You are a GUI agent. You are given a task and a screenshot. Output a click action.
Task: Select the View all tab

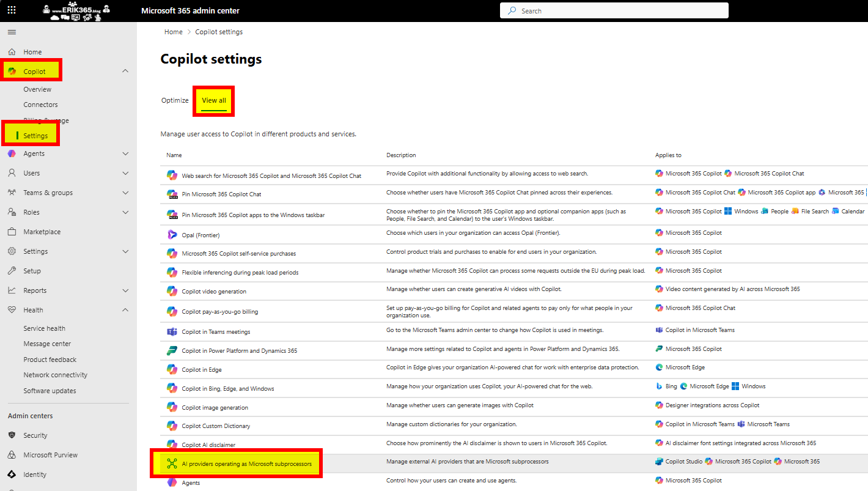214,100
